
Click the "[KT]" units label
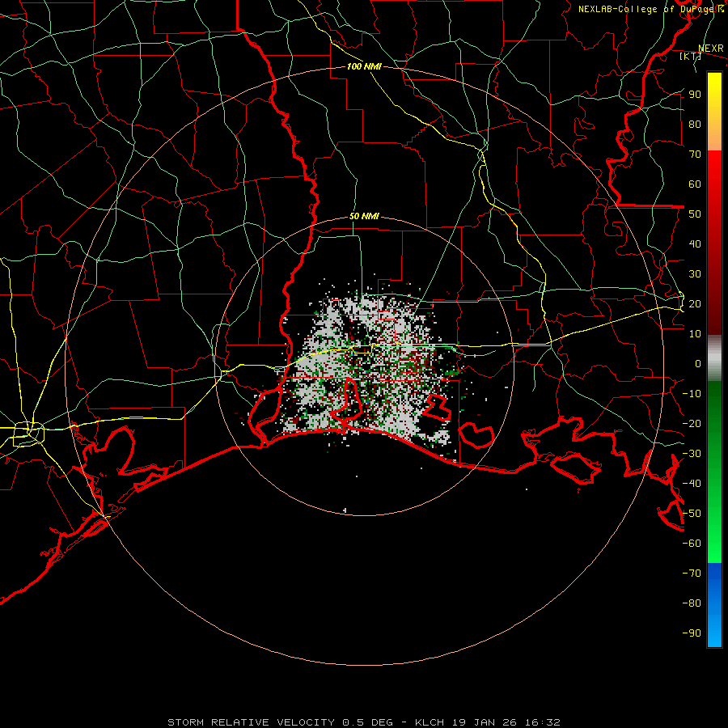(x=690, y=56)
